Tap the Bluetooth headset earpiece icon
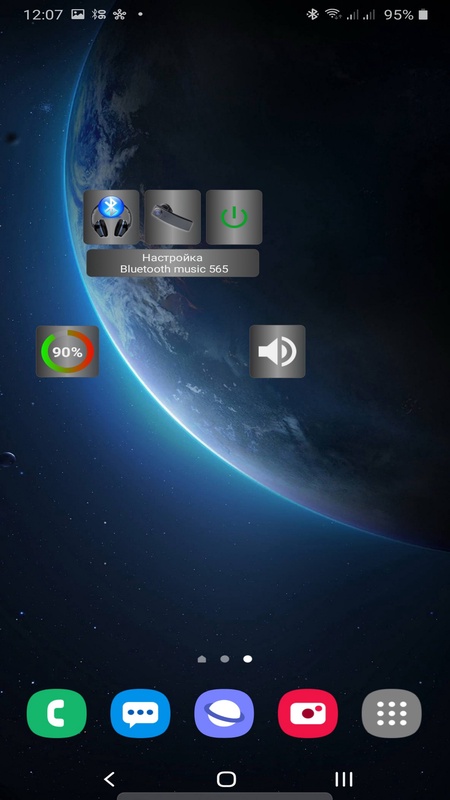Image resolution: width=450 pixels, height=800 pixels. 172,217
